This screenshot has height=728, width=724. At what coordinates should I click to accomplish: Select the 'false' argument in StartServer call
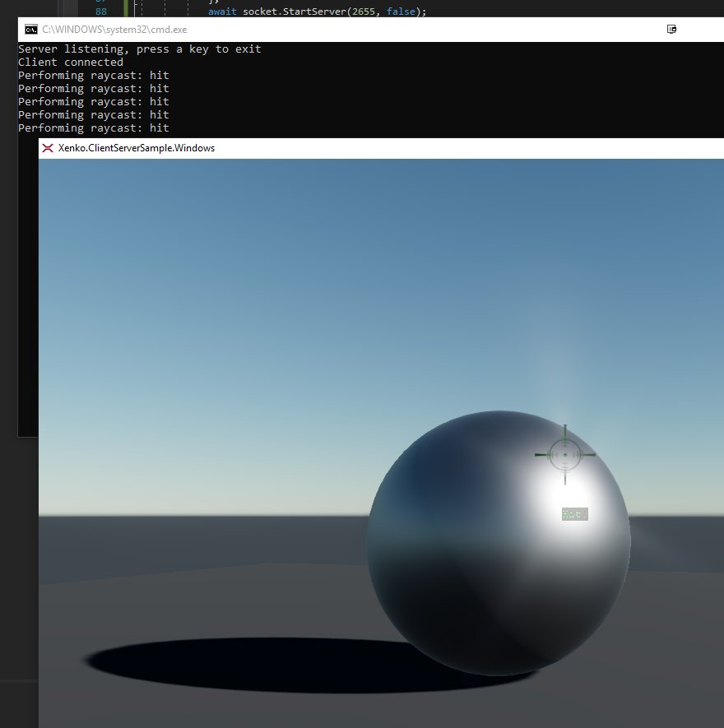click(401, 12)
